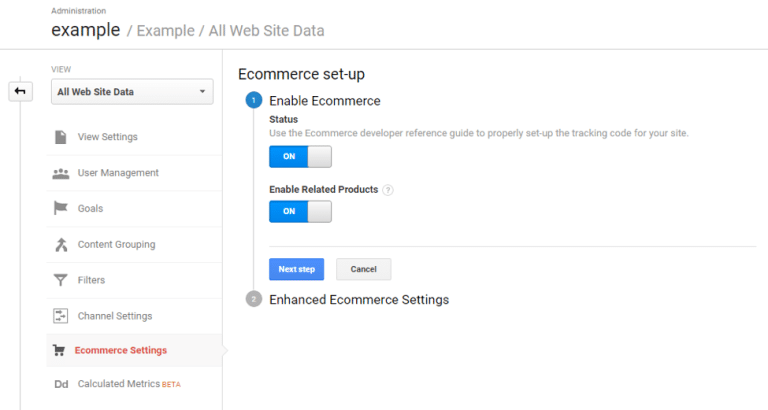The image size is (768, 410).
Task: Collapse step 1 Enable Ecommerce heading
Action: click(x=325, y=101)
